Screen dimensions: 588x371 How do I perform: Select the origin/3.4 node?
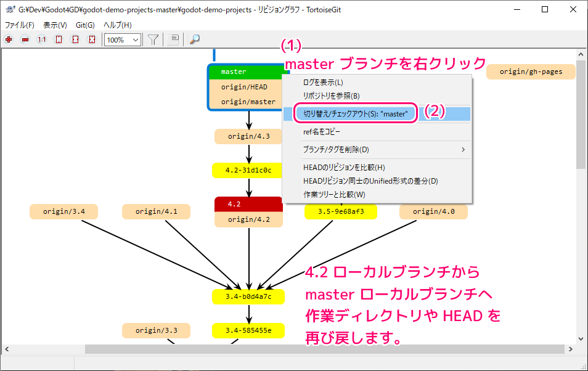[63, 211]
